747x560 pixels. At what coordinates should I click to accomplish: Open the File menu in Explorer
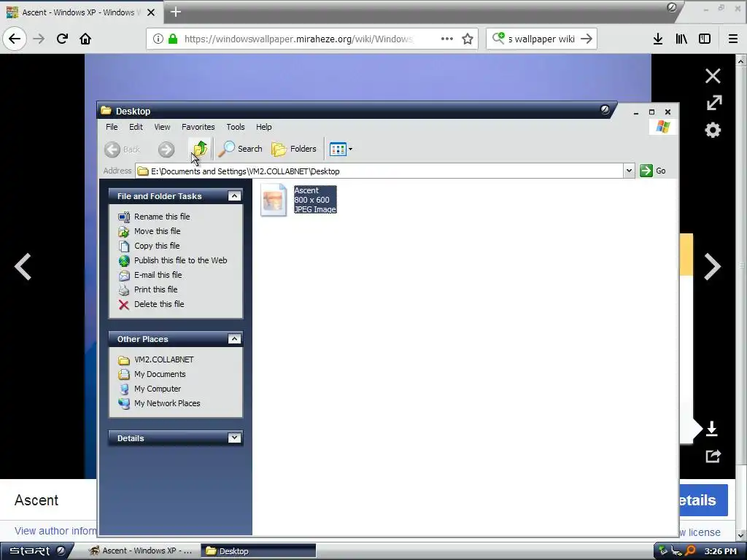pyautogui.click(x=112, y=127)
